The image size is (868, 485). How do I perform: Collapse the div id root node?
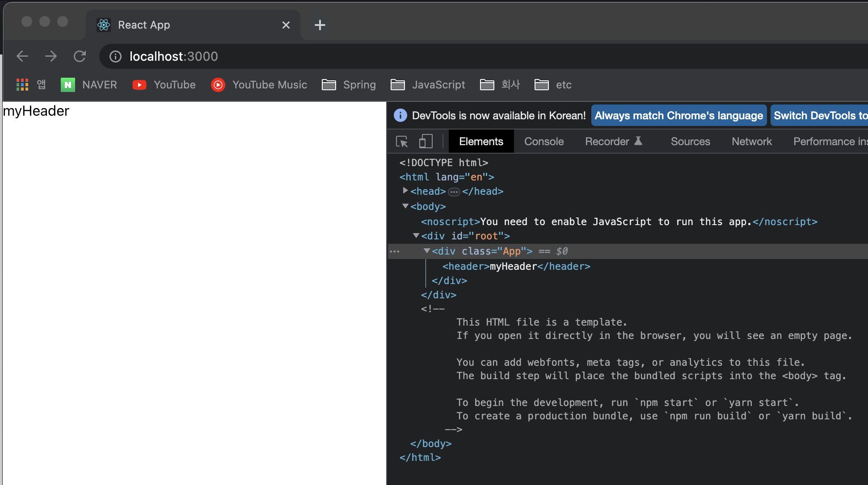[416, 235]
